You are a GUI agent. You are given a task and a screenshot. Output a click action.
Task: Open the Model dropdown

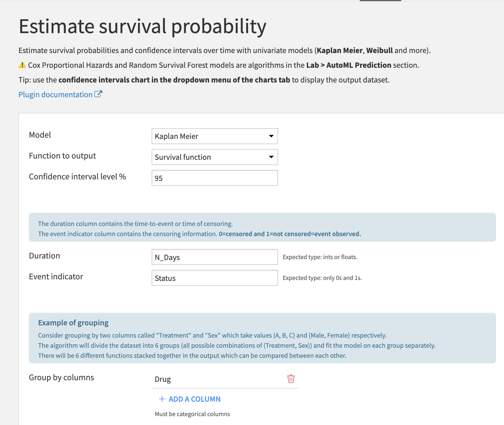coord(214,136)
